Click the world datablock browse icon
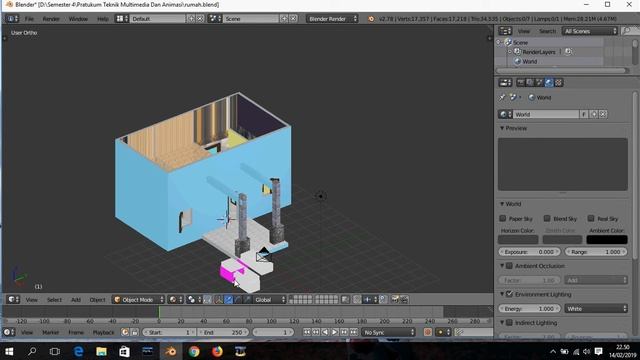 505,114
